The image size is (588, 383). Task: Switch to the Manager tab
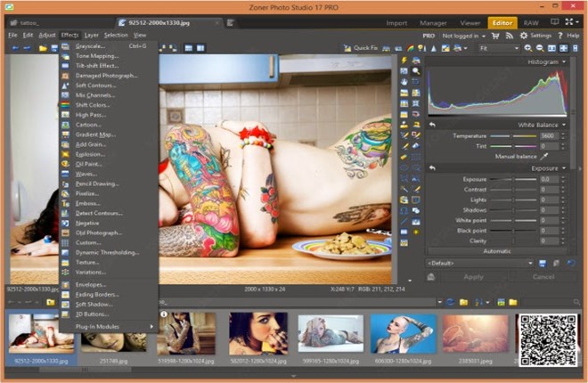pos(433,23)
